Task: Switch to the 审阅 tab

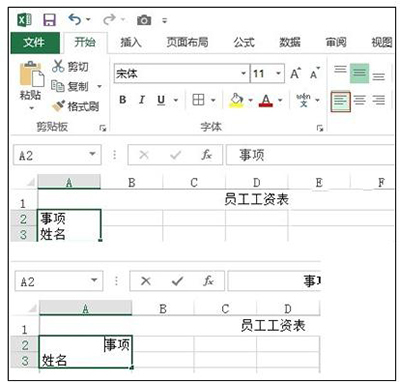Action: click(x=336, y=42)
